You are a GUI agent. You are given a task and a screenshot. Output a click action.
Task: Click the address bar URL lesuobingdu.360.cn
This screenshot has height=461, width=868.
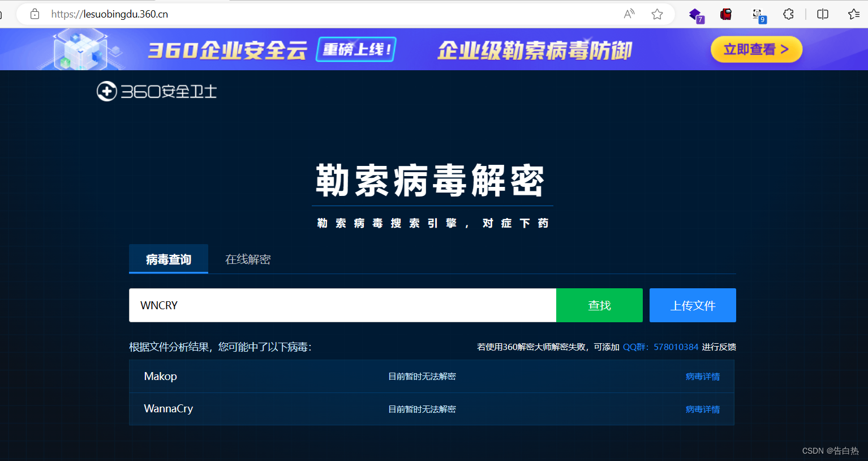click(109, 14)
